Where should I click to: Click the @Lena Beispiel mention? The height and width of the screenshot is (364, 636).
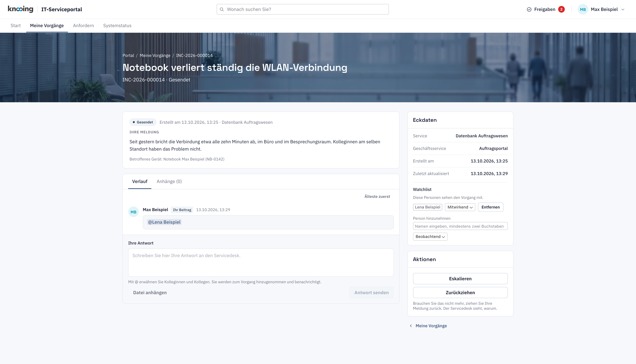pos(164,222)
